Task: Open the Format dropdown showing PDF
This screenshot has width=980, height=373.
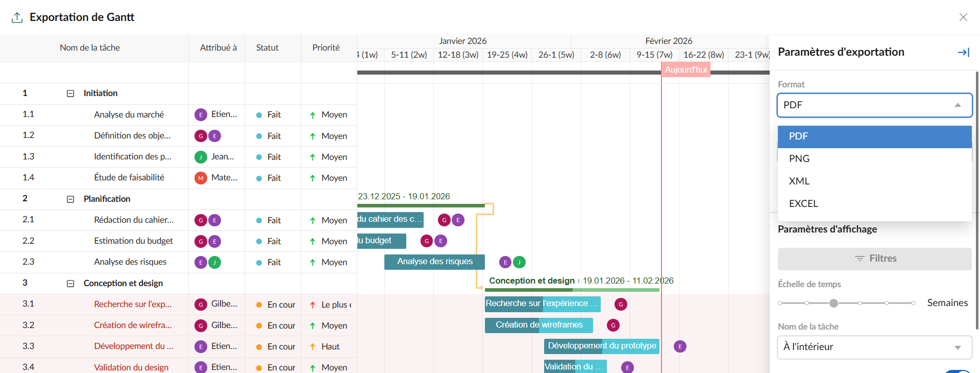Action: pyautogui.click(x=874, y=105)
